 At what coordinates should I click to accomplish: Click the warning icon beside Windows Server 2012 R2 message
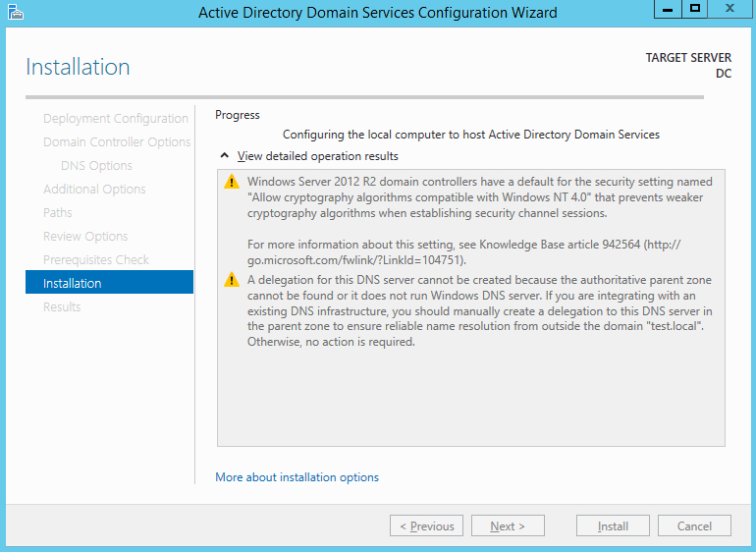coord(232,182)
